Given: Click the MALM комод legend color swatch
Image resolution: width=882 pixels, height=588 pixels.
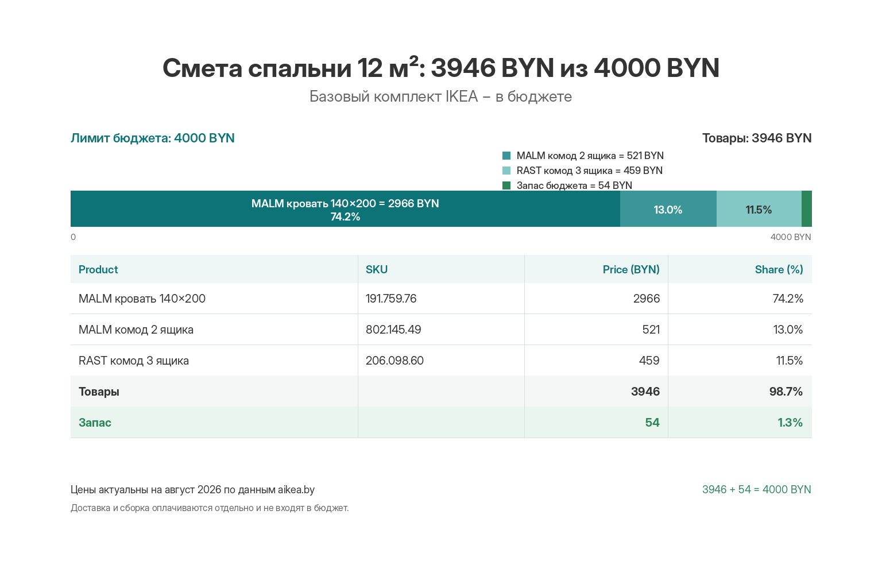Looking at the screenshot, I should 506,156.
